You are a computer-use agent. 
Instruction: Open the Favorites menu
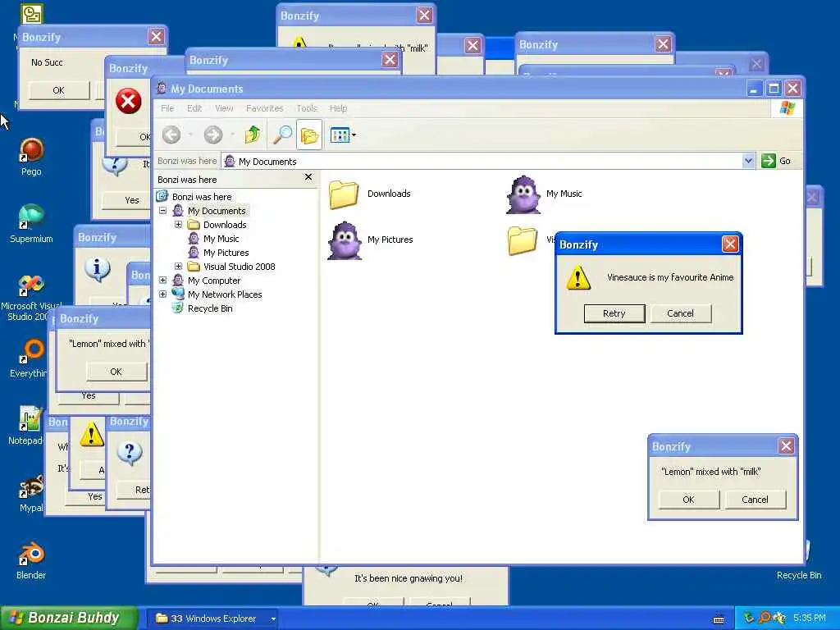[x=265, y=108]
